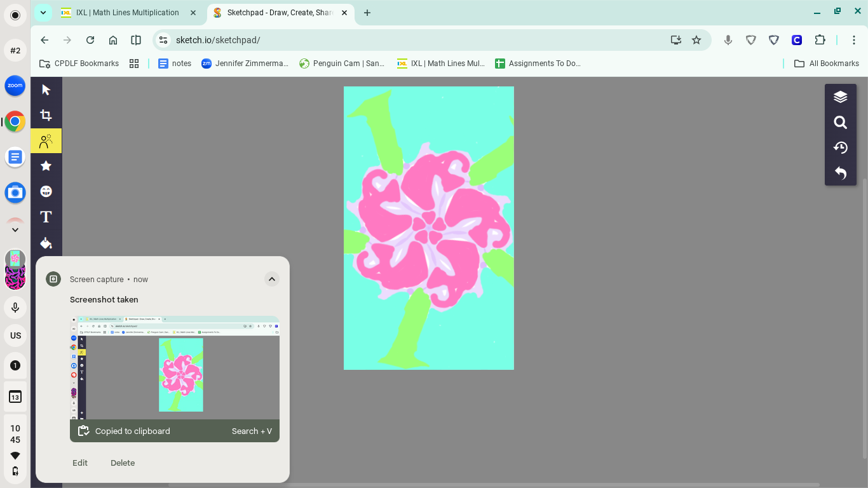Open the flower drawing canvas

coord(429,228)
